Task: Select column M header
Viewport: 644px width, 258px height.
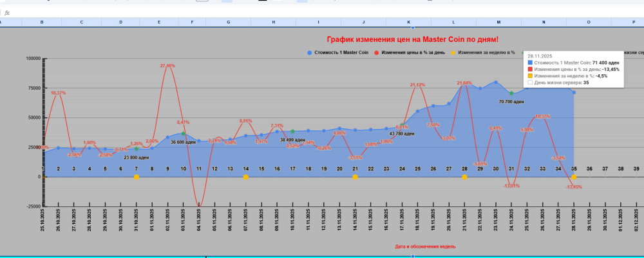Action: click(x=498, y=22)
